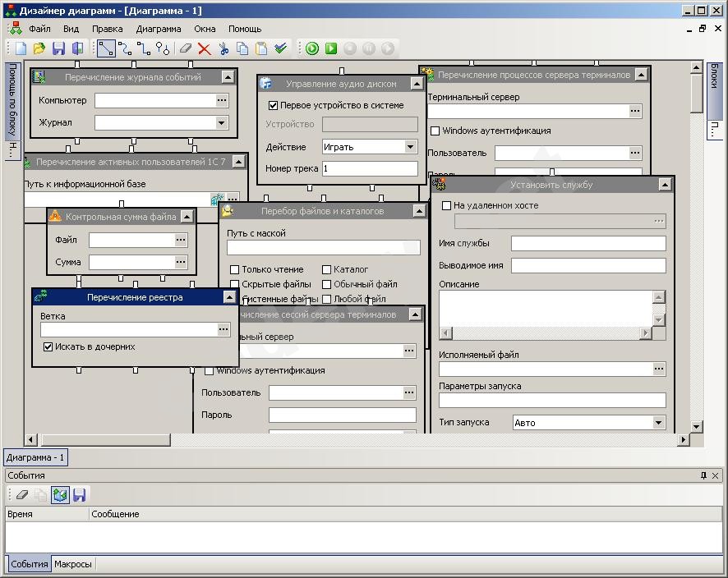This screenshot has height=578, width=728.
Task: Enable 'На удаленном хосте' checkbox
Action: (x=447, y=206)
